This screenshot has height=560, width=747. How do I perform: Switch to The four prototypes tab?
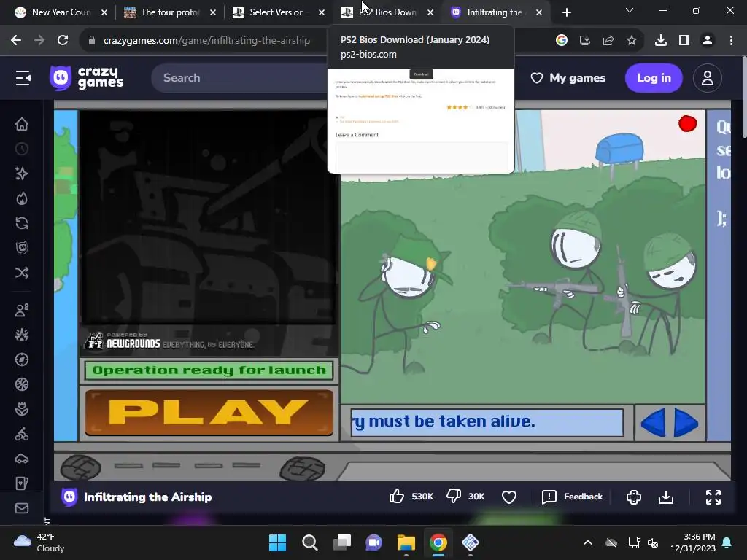coord(170,12)
